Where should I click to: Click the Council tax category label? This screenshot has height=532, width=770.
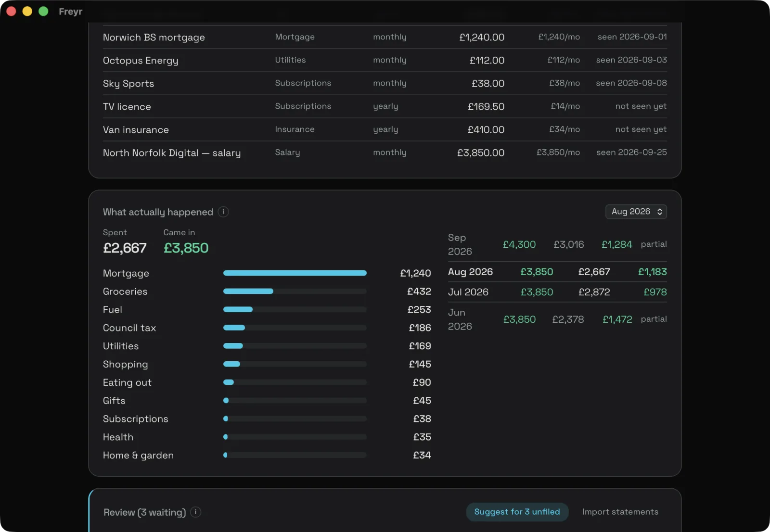click(129, 328)
